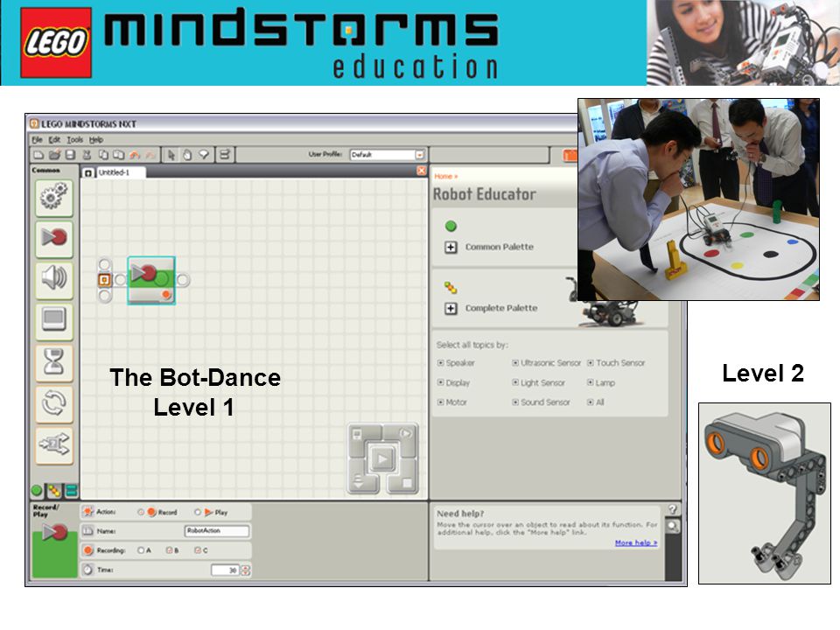Click the center Download and Run button
This screenshot has height=630, width=840.
(382, 459)
